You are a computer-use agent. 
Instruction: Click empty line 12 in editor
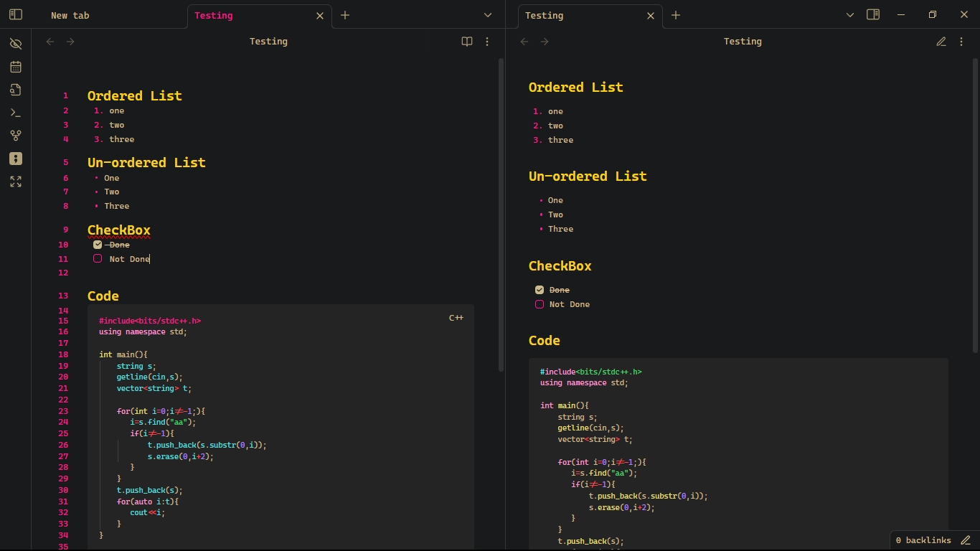point(280,273)
